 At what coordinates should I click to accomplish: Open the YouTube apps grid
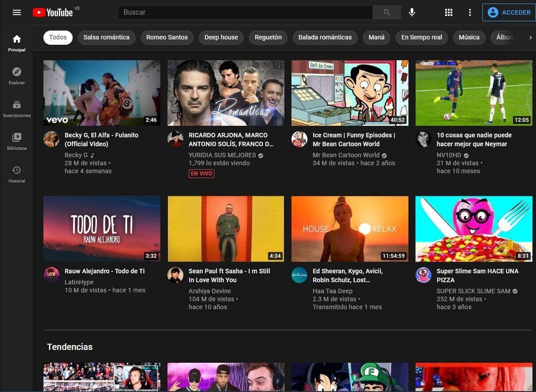[x=449, y=12]
